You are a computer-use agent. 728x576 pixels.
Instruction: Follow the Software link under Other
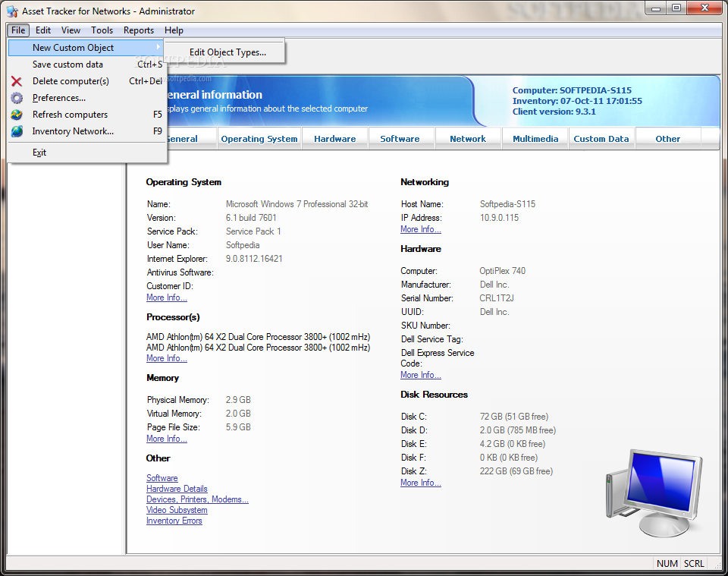click(x=162, y=478)
